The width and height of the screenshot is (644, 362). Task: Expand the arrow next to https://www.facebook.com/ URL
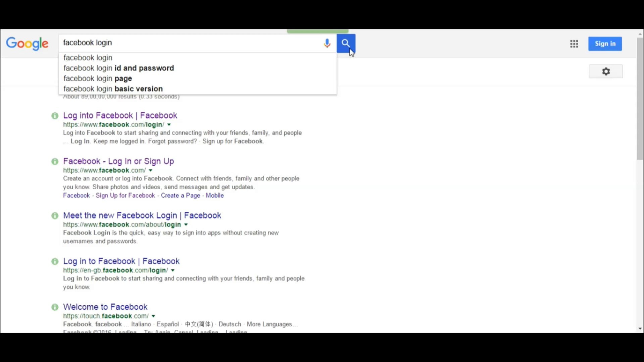tap(151, 171)
